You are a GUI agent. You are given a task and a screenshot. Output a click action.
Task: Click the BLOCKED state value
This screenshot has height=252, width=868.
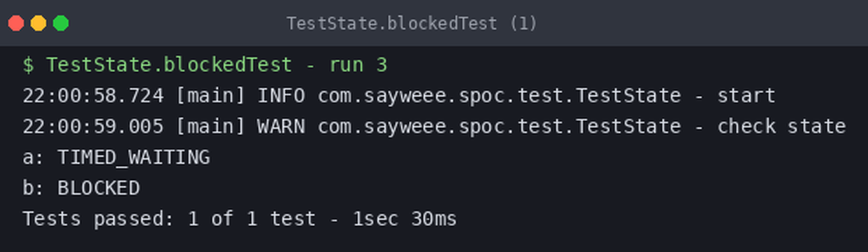(99, 188)
